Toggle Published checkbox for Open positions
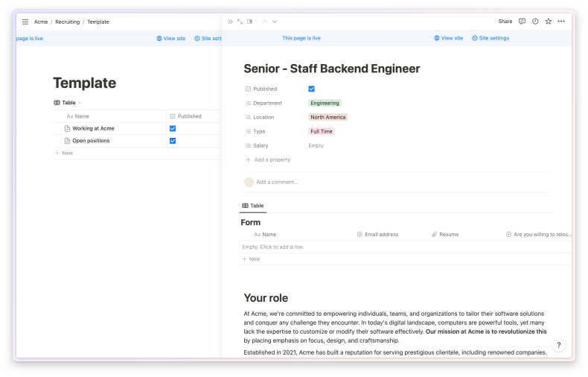The height and width of the screenshot is (377, 588). 173,141
